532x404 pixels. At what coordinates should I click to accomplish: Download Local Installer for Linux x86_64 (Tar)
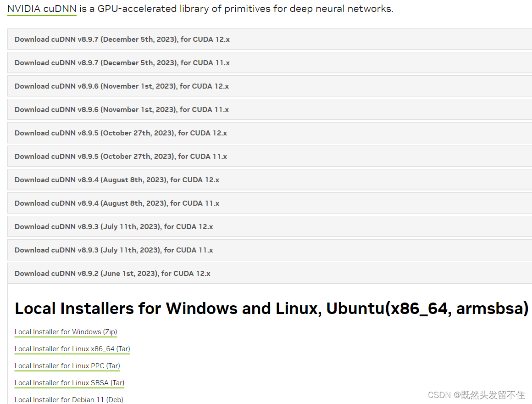(72, 349)
